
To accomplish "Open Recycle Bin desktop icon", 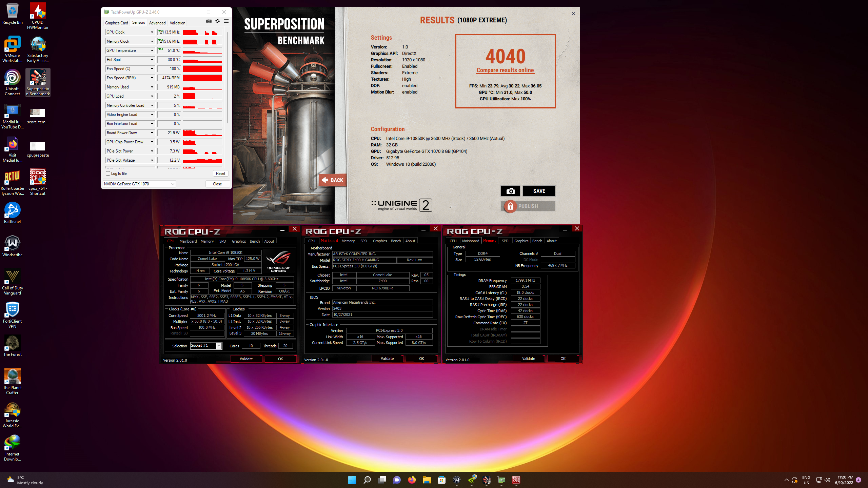I will coord(13,14).
